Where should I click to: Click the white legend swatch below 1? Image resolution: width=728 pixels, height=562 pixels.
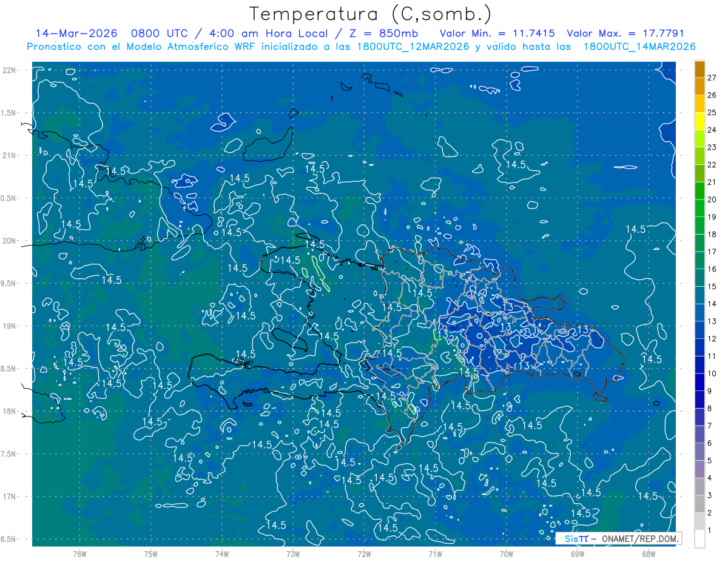(699, 539)
